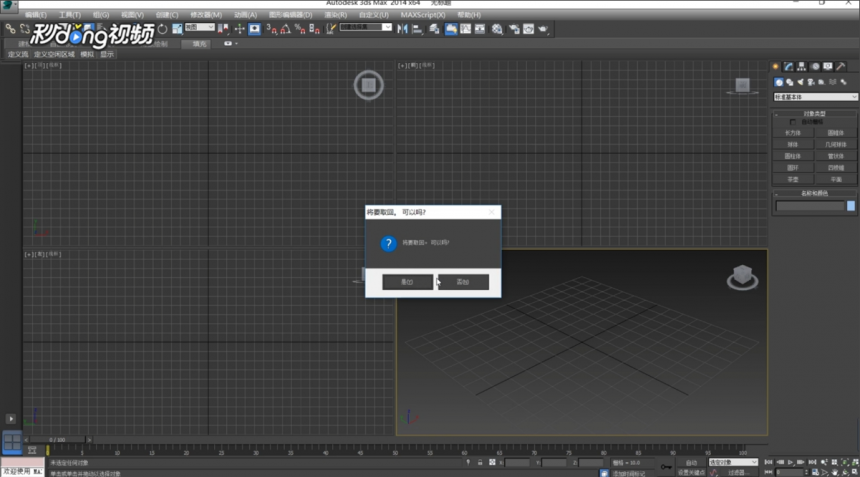The image size is (860, 477).
Task: Open the 修改器(M) menu
Action: pyautogui.click(x=206, y=15)
